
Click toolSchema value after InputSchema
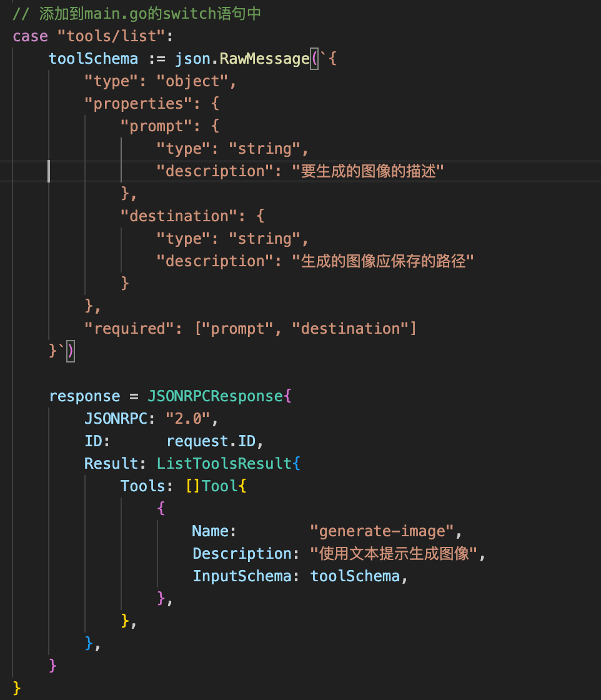pyautogui.click(x=355, y=576)
